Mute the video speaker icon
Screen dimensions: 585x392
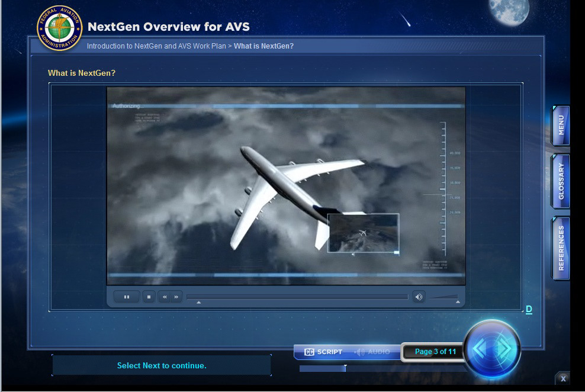coord(419,297)
